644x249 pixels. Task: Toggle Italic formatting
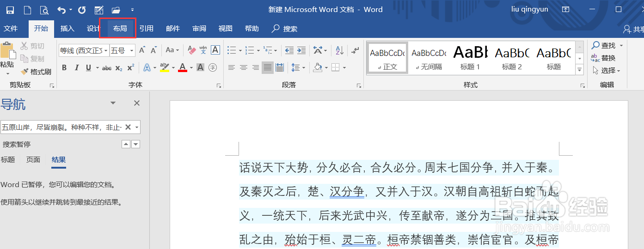[76, 68]
